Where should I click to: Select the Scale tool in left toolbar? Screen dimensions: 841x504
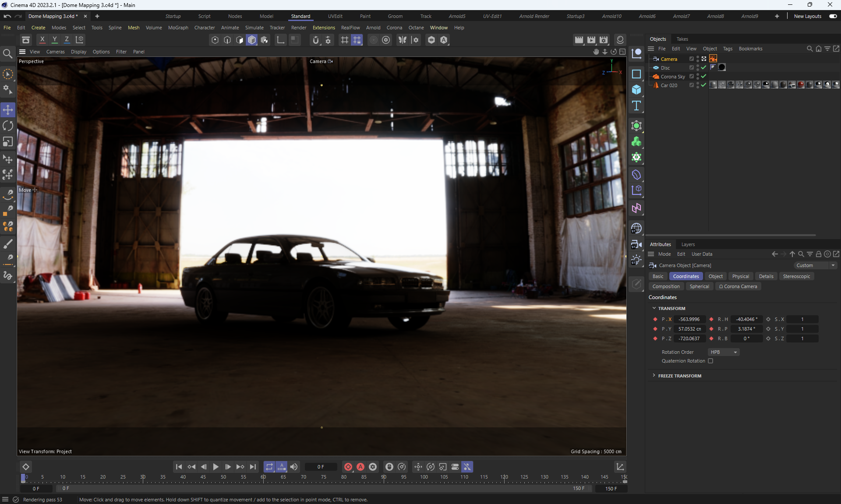point(8,142)
